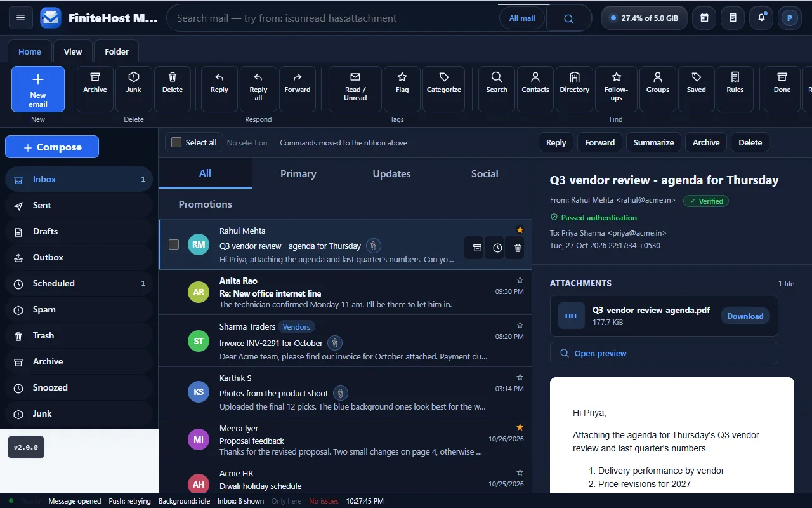Open the All mail search scope dropdown

[x=522, y=18]
